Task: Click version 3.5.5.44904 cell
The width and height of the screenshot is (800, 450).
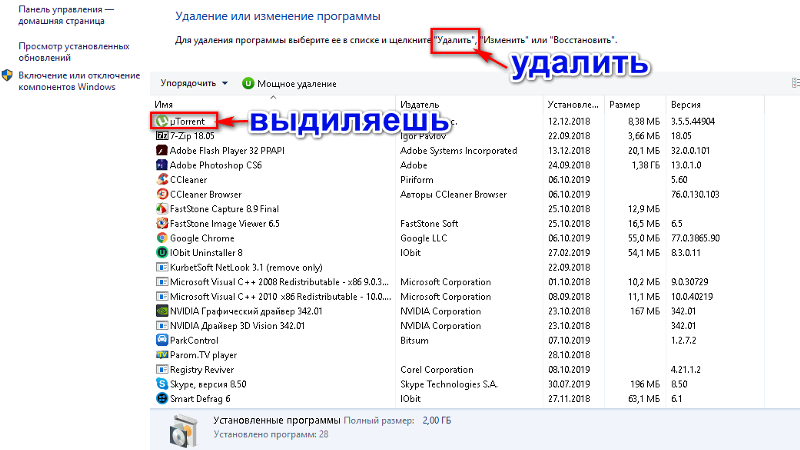Action: point(692,121)
